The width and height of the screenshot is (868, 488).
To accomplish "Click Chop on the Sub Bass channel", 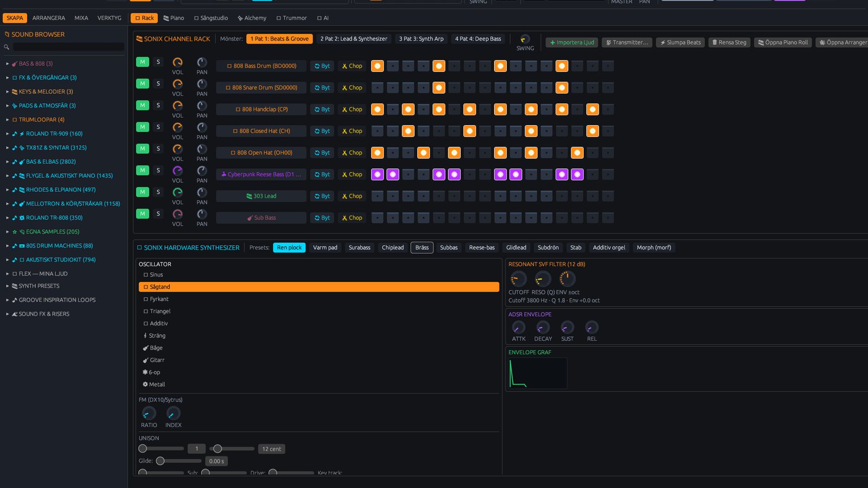I will (352, 218).
